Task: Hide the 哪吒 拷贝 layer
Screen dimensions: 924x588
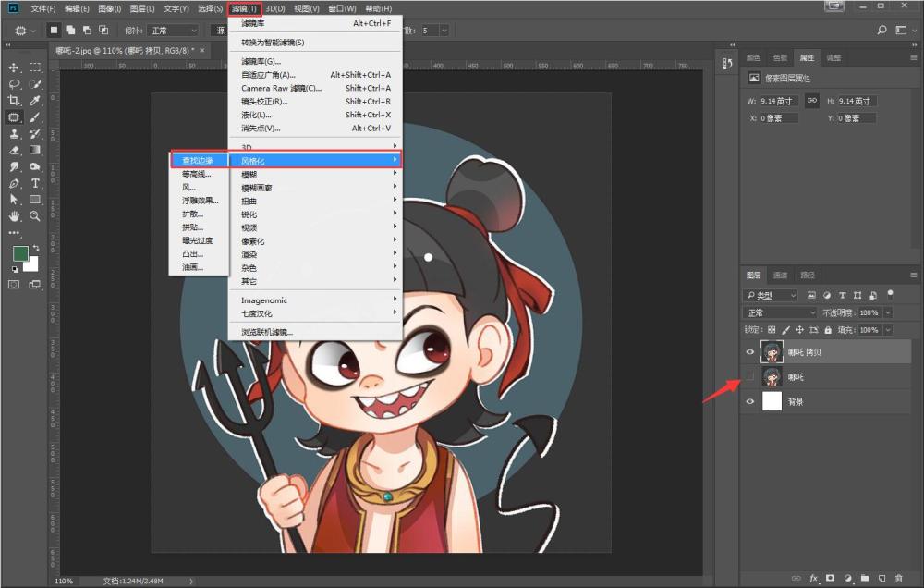Action: [750, 352]
